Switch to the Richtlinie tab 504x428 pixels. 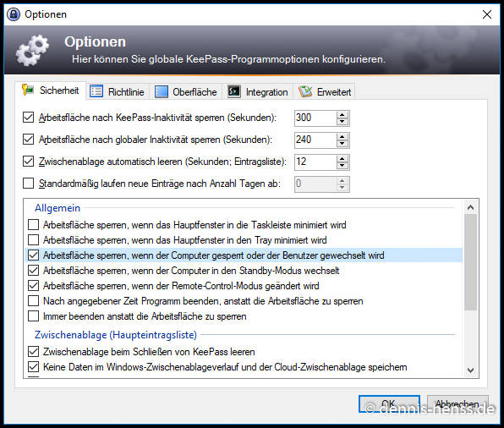pyautogui.click(x=118, y=92)
